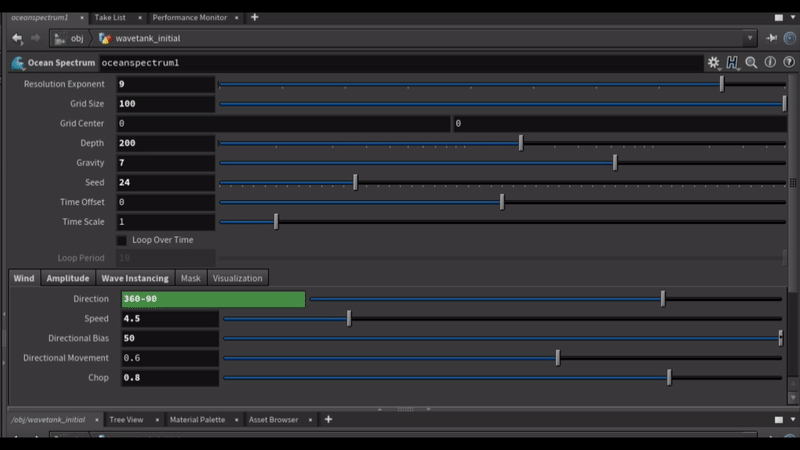Add new pane tab with plus icon
The width and height of the screenshot is (800, 450).
255,17
